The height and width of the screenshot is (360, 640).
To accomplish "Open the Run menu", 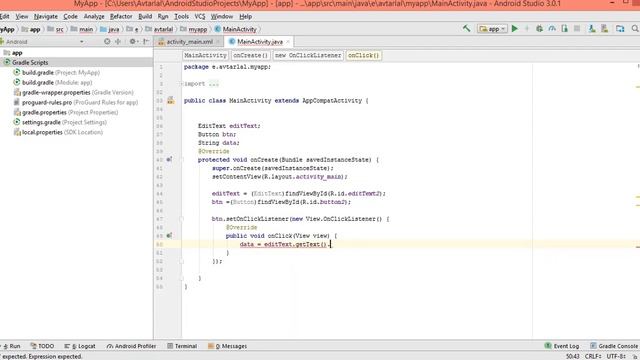I will pos(163,16).
